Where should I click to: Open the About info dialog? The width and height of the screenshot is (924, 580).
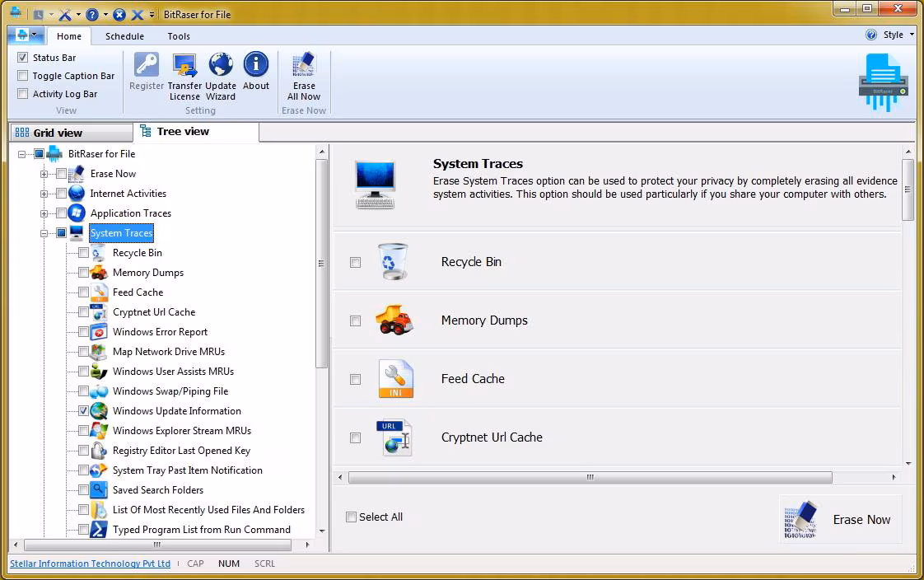tap(256, 72)
